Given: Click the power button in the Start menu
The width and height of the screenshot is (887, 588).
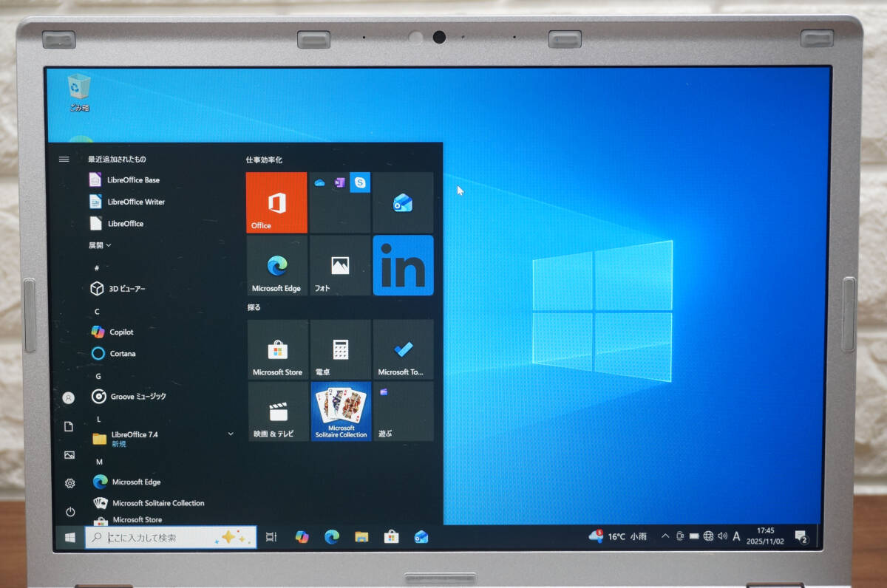Looking at the screenshot, I should click(69, 511).
